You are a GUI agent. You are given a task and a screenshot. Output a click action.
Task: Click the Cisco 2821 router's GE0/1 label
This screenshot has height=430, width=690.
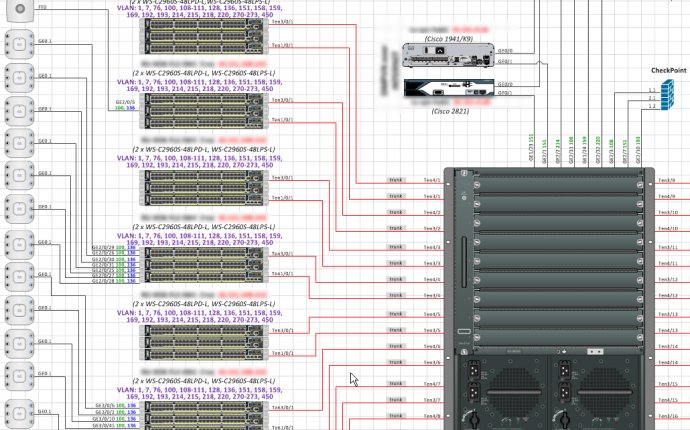click(505, 93)
